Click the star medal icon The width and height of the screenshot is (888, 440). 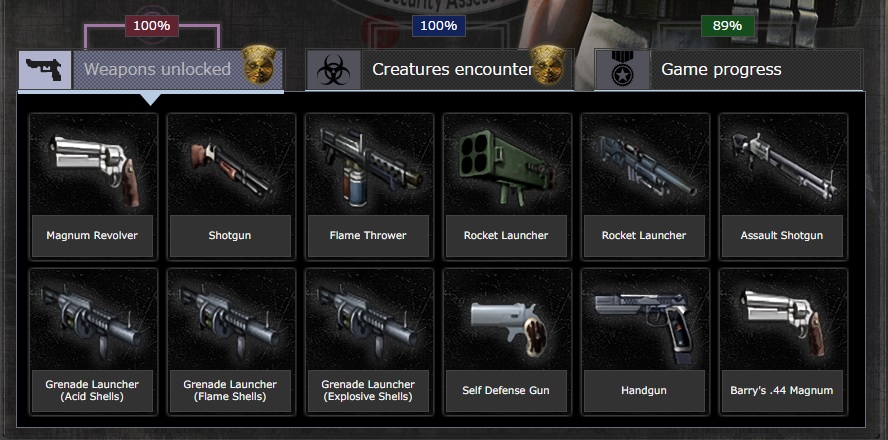click(622, 71)
